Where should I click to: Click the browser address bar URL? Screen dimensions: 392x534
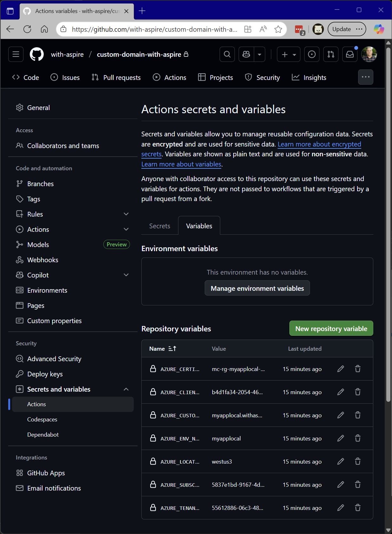(x=154, y=29)
